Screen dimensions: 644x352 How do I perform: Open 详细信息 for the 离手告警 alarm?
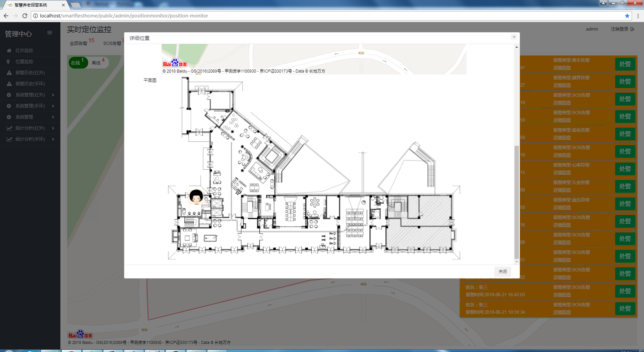point(562,68)
